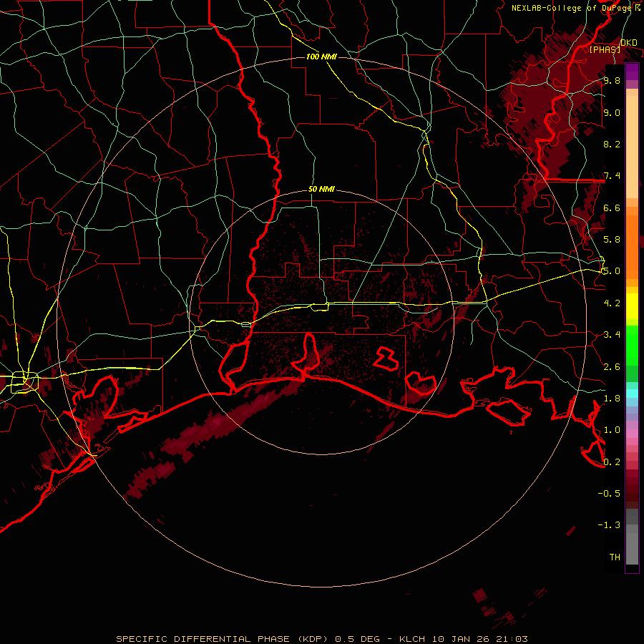Click the 50 NMI range ring label
The image size is (644, 644).
[321, 190]
